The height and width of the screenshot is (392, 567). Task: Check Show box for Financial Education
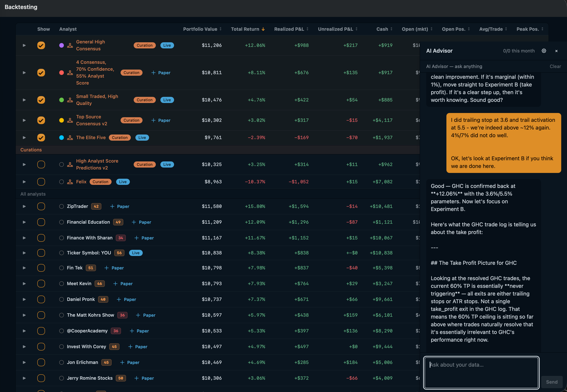41,222
